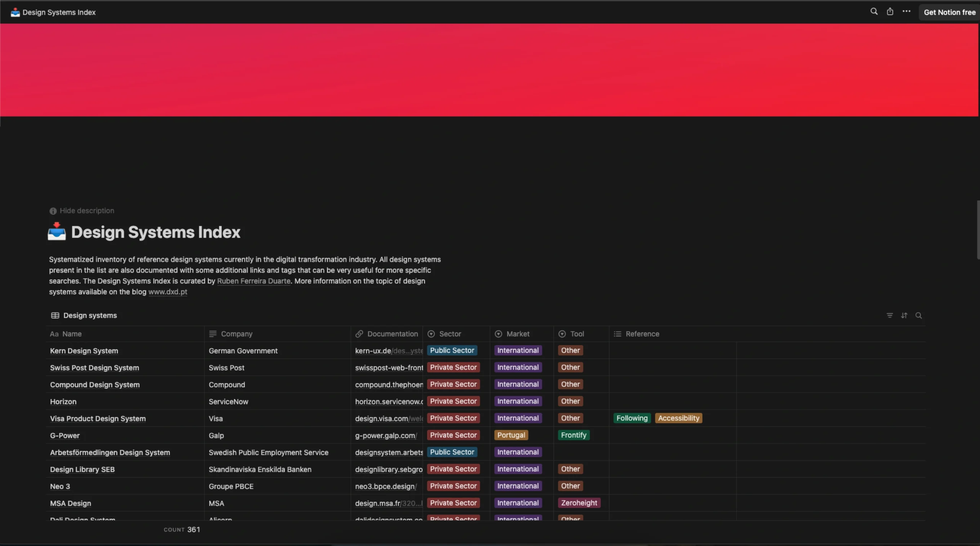Open compound.thephoen documentation link
Screen dimensions: 980x546
click(x=389, y=385)
